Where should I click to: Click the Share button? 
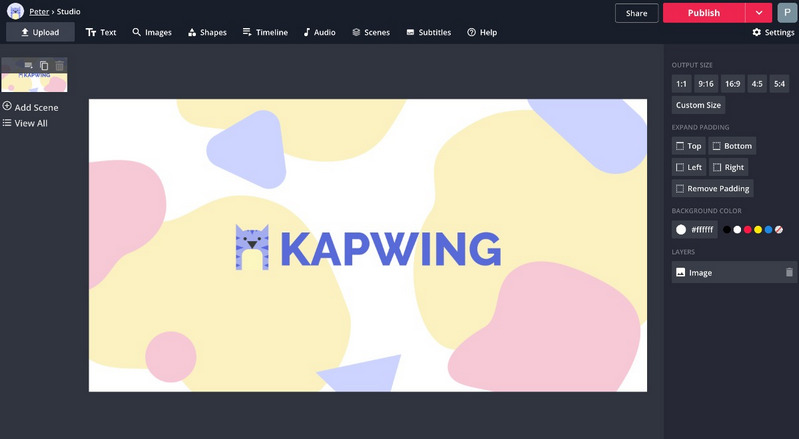click(x=636, y=13)
